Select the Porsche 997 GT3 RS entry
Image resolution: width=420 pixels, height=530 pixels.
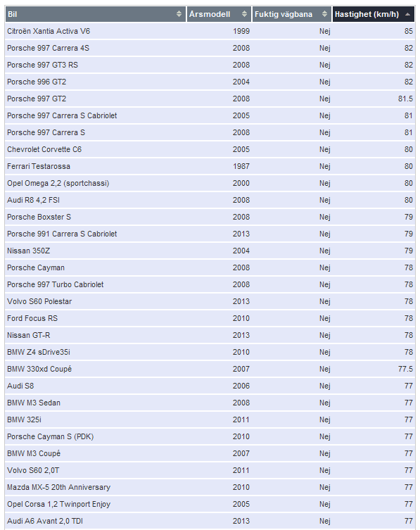210,65
